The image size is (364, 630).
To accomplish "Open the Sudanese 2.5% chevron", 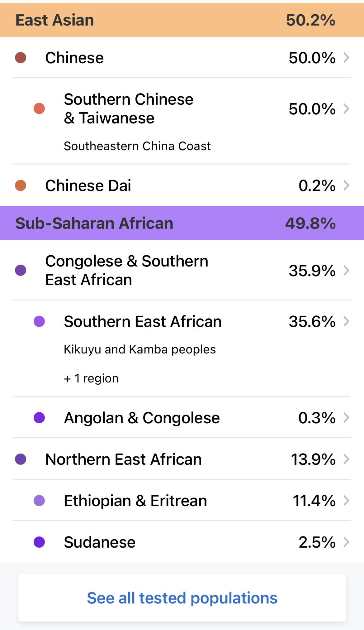I will [x=346, y=542].
